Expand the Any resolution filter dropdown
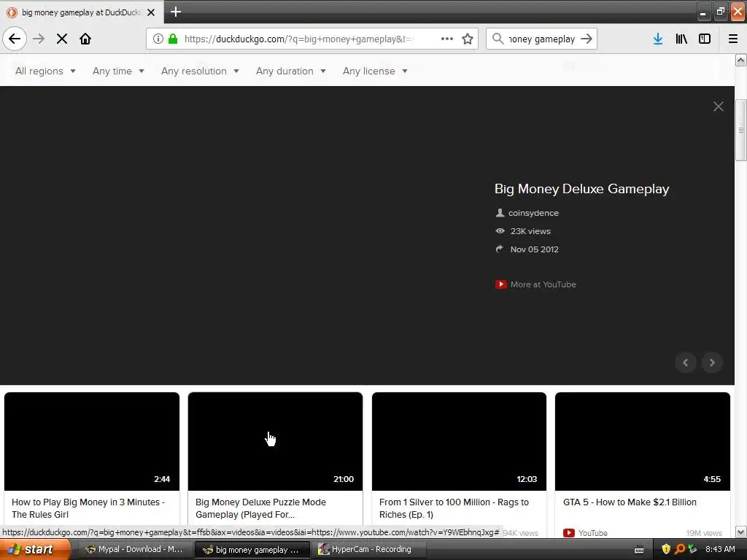The width and height of the screenshot is (747, 560). pyautogui.click(x=200, y=71)
